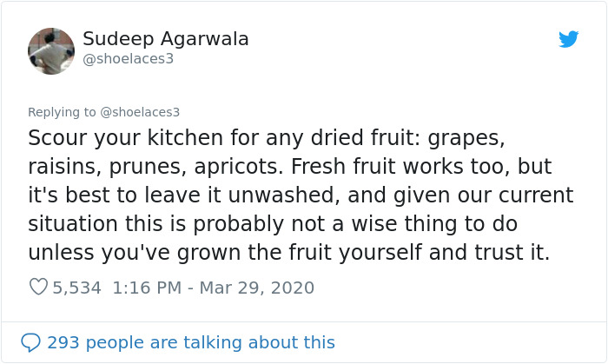Click the speech bubble conversation icon
Image resolution: width=608 pixels, height=364 pixels.
click(31, 342)
